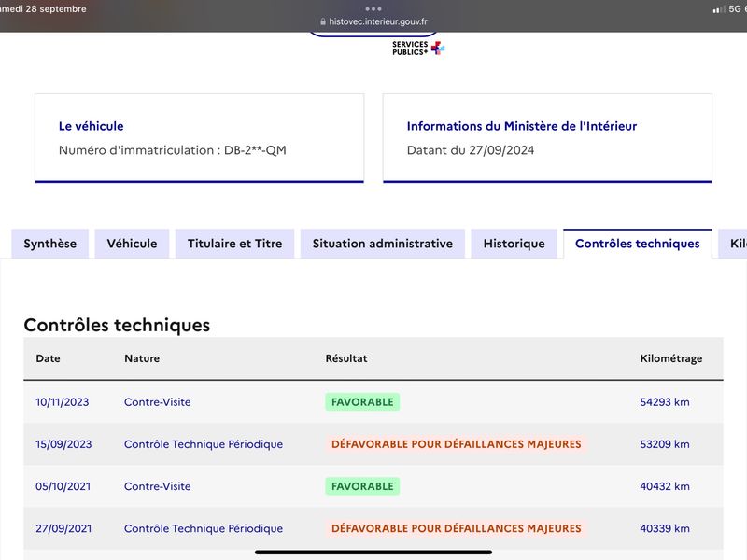Image resolution: width=747 pixels, height=560 pixels.
Task: Switch to the Véhicule tab
Action: (132, 244)
